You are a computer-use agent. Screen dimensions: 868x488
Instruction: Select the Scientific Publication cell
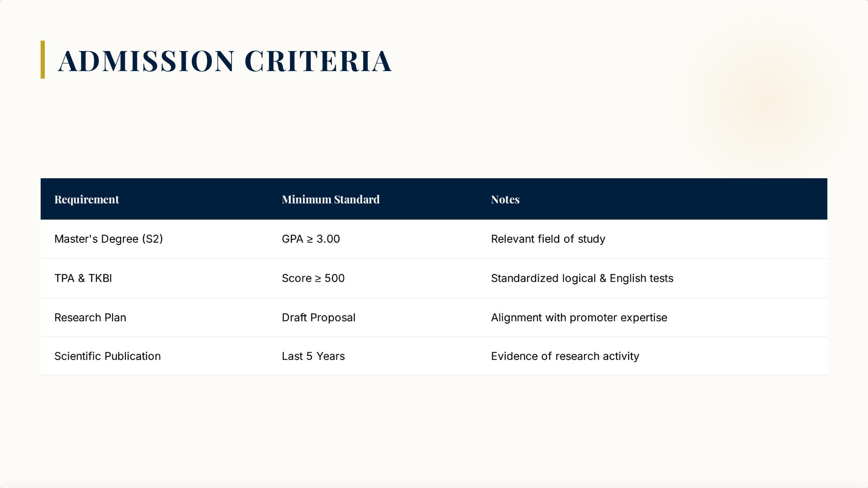pyautogui.click(x=108, y=356)
